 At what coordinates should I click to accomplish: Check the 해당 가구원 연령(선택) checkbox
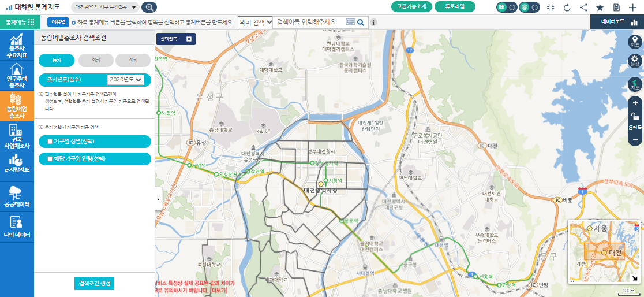click(x=50, y=158)
